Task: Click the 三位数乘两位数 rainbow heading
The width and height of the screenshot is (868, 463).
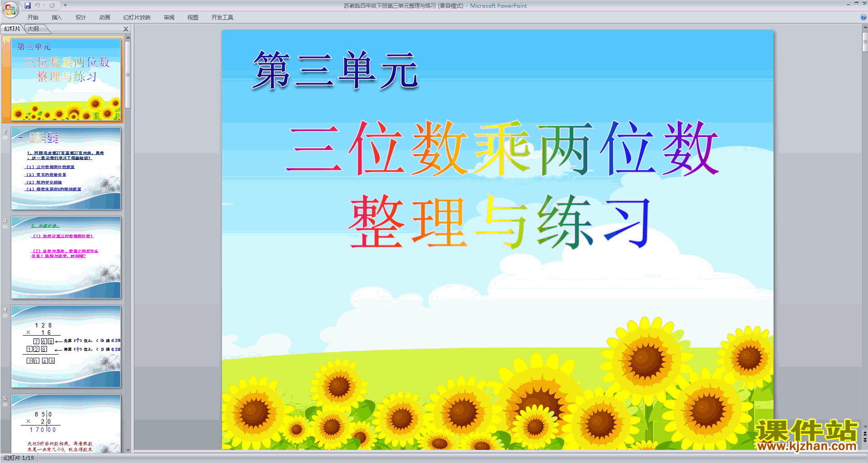Action: [502, 148]
